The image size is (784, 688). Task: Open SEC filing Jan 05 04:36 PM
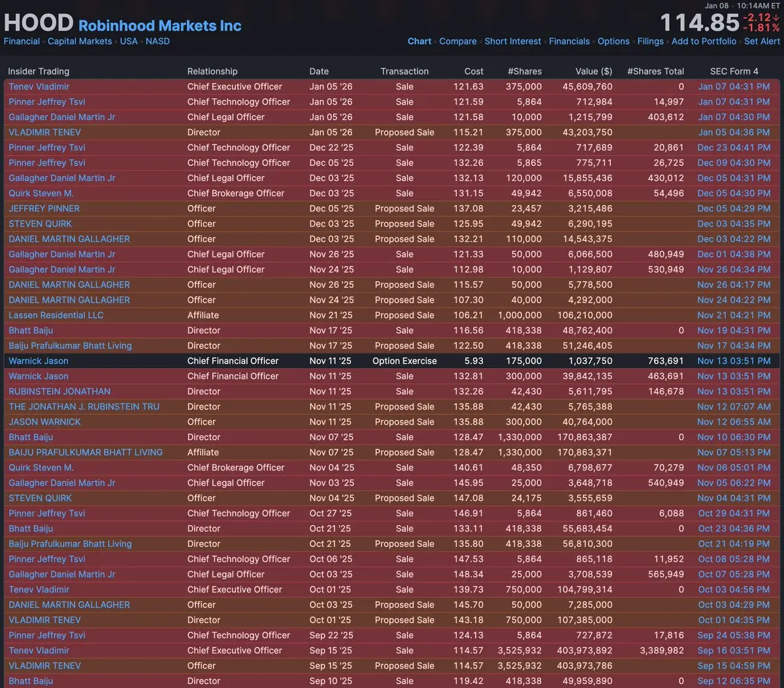(x=734, y=132)
